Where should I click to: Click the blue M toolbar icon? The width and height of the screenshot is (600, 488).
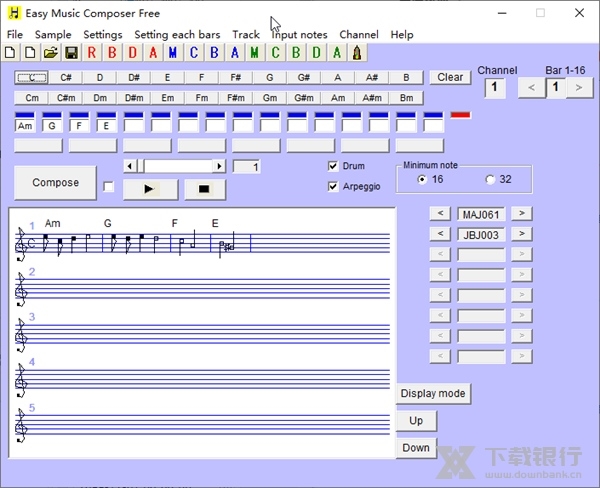point(173,52)
